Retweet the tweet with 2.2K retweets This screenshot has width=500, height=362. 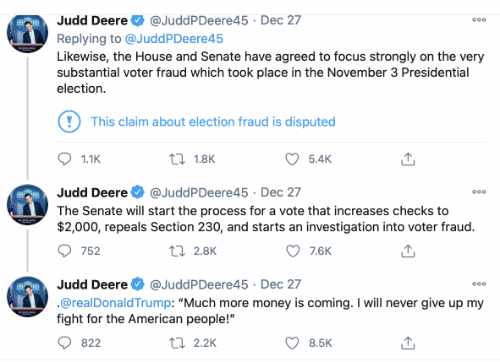[x=177, y=343]
